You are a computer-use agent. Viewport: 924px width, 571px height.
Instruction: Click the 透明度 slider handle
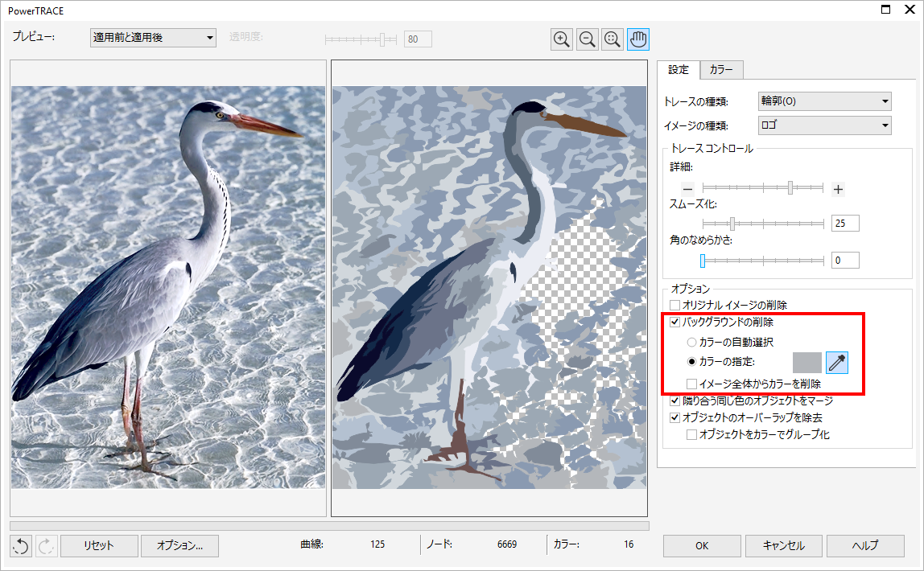coord(383,39)
